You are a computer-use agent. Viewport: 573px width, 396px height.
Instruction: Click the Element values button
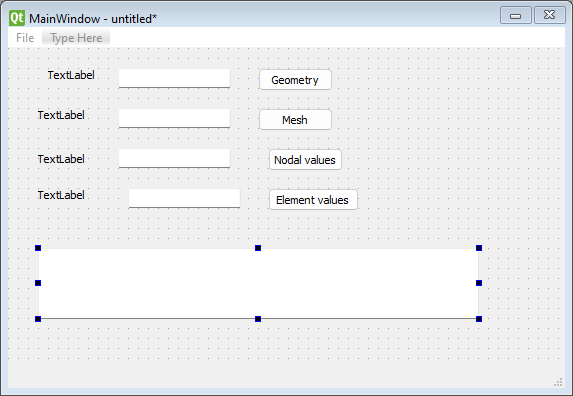[x=313, y=200]
